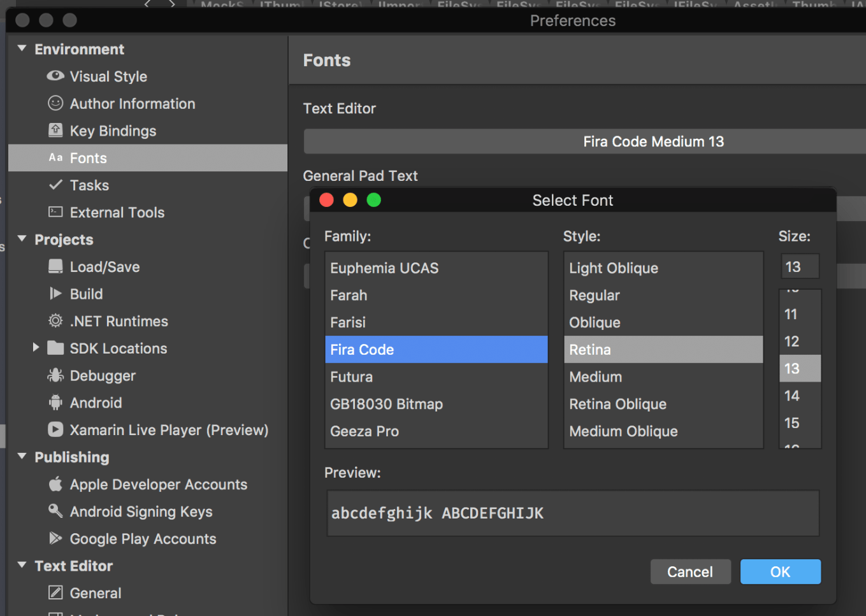Click the smiley icon for Author Information
The image size is (866, 616).
tap(55, 103)
